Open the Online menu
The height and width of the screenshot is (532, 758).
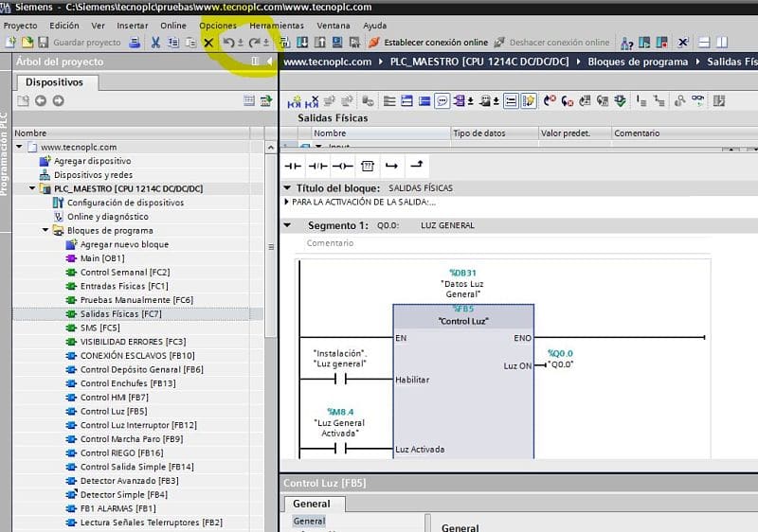[x=173, y=26]
